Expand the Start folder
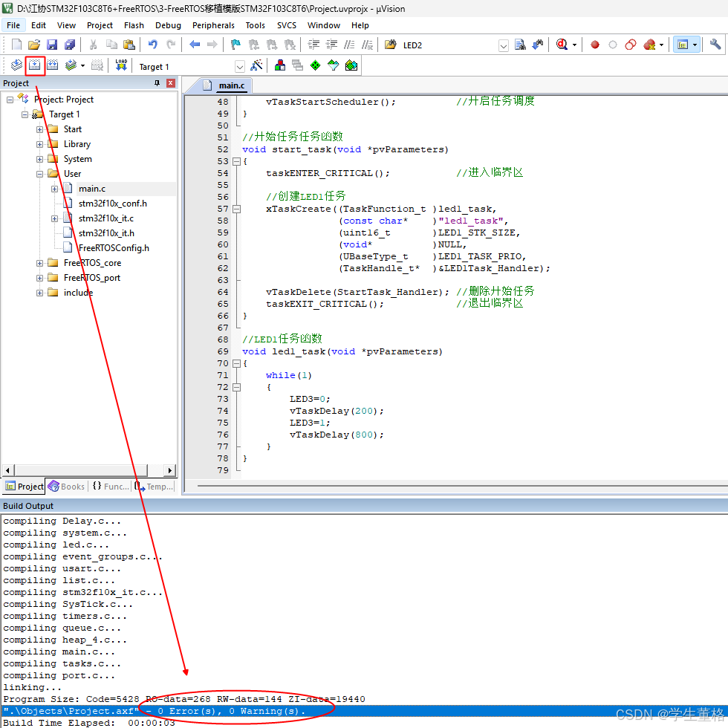This screenshot has width=728, height=728. (x=40, y=129)
